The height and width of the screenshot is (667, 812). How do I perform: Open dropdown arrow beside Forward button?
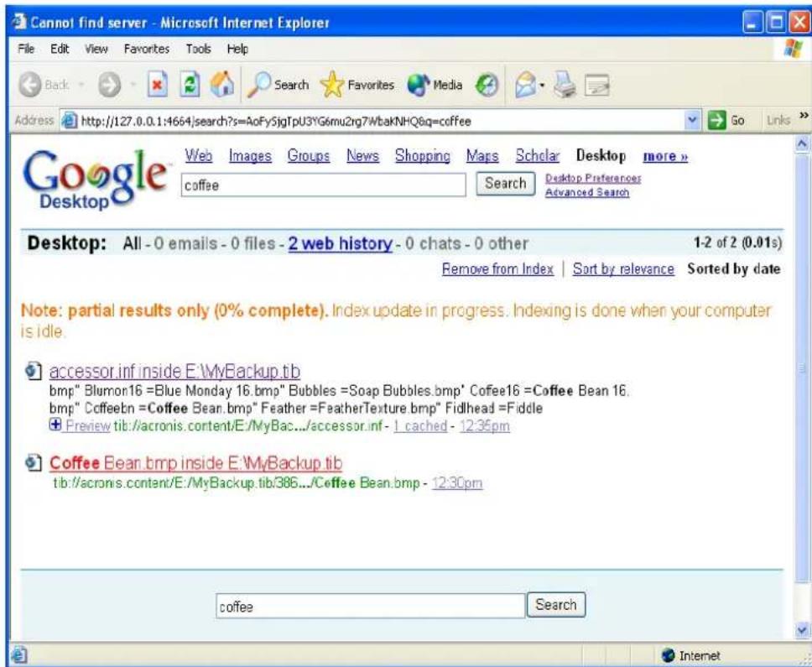[x=132, y=86]
